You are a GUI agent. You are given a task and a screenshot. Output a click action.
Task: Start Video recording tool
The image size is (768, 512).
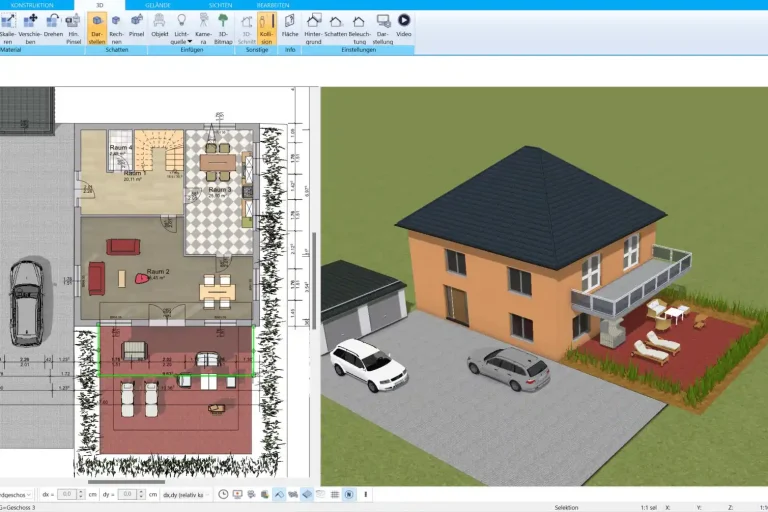(404, 25)
